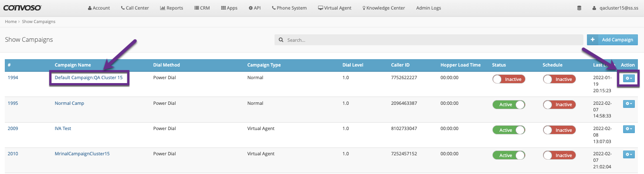This screenshot has height=174, width=644.
Task: Toggle Schedule for IVA Test
Action: (x=559, y=130)
